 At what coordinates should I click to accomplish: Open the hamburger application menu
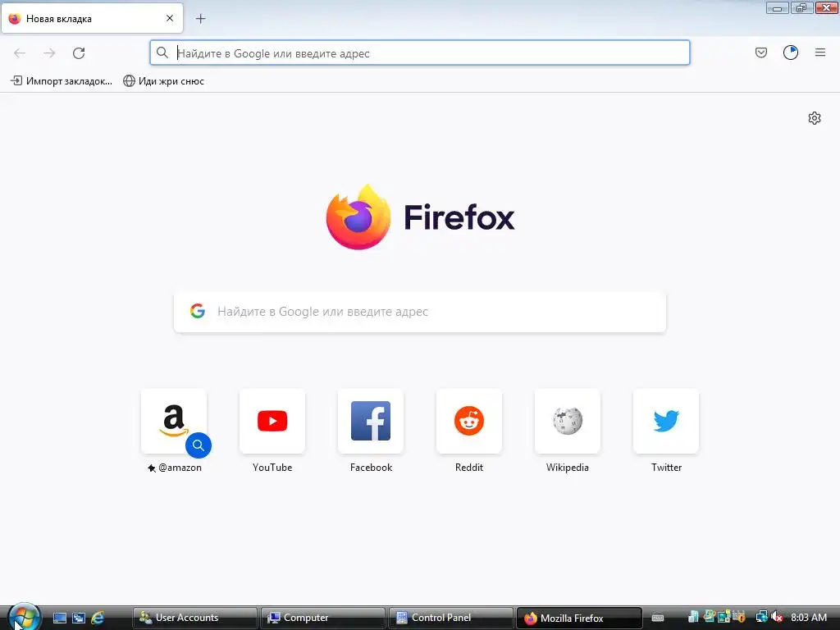tap(820, 52)
